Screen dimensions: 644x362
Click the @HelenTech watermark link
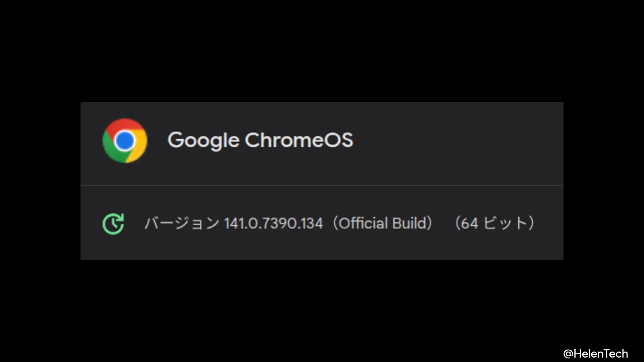click(x=596, y=354)
